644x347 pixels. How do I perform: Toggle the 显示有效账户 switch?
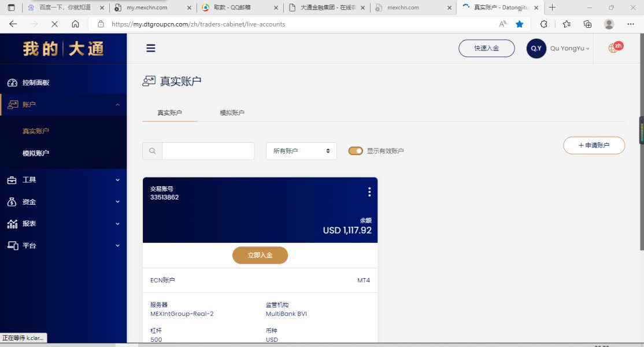[x=356, y=151]
